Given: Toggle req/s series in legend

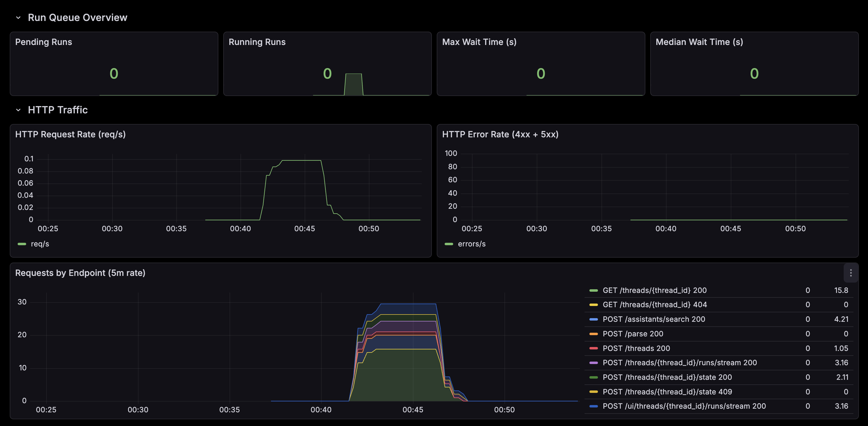Looking at the screenshot, I should point(40,244).
